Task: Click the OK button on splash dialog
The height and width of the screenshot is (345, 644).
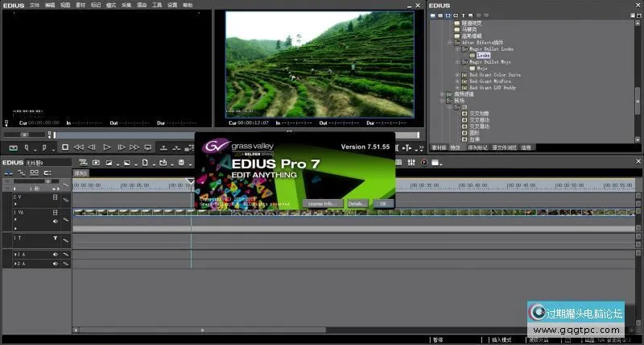Action: 382,204
